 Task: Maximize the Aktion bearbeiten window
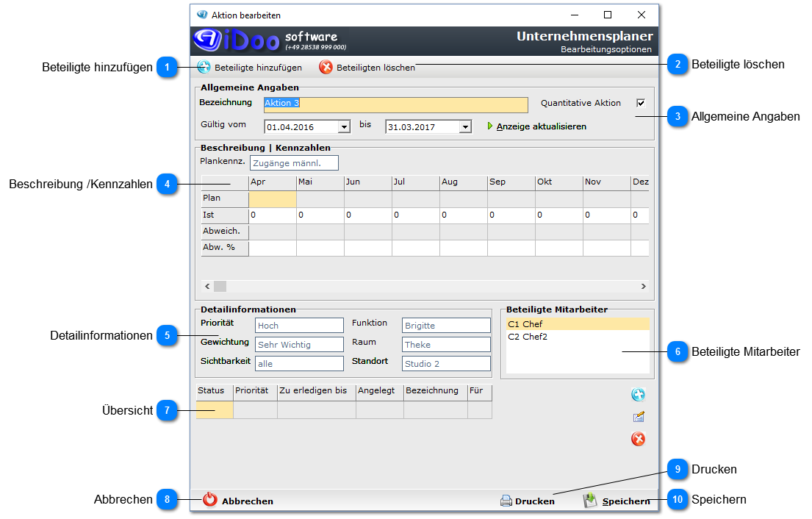(x=608, y=15)
